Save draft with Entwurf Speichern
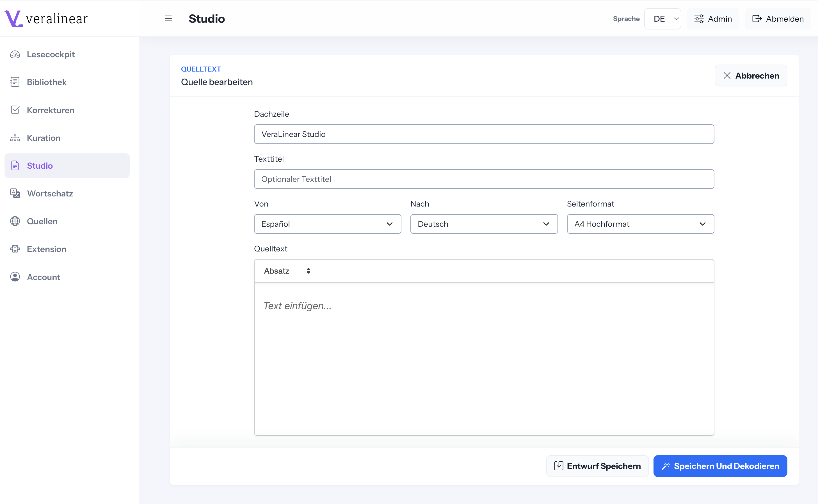Screen dimensions: 818x504 click(x=597, y=466)
